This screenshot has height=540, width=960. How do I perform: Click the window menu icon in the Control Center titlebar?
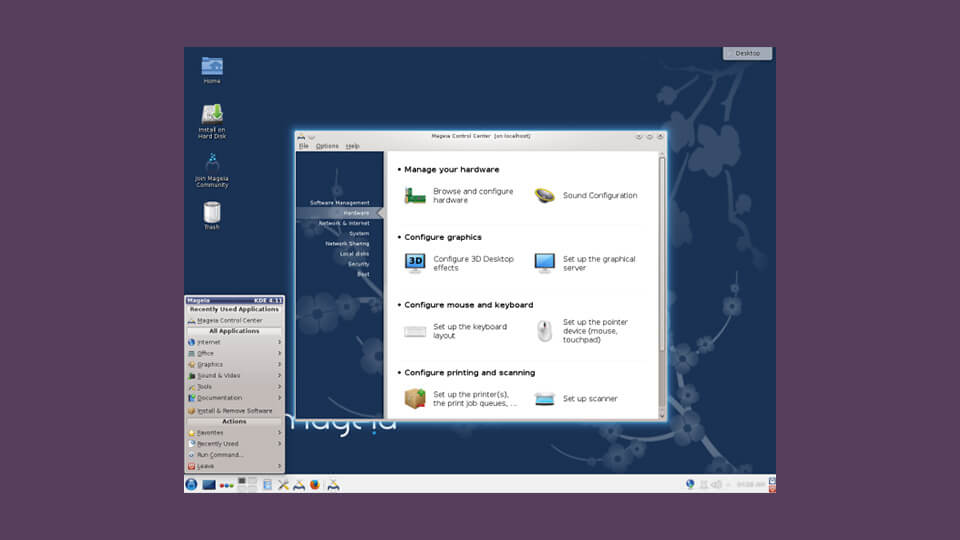pos(301,137)
